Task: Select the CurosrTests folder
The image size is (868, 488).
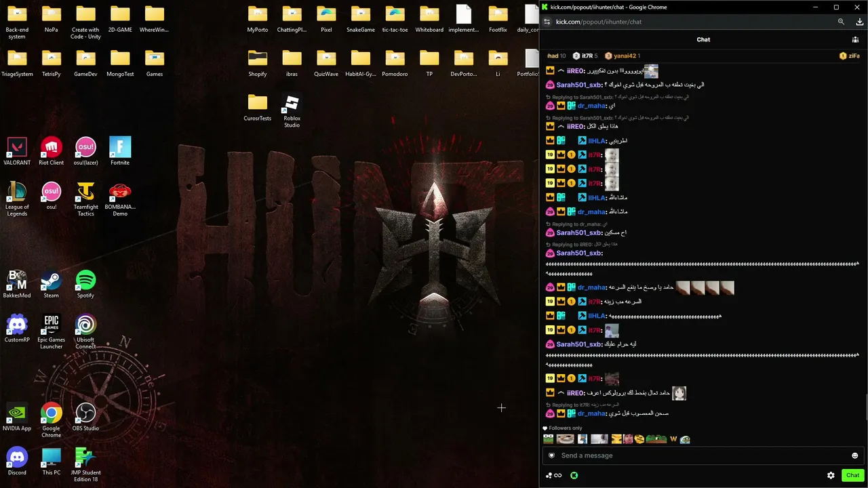Action: coord(258,108)
